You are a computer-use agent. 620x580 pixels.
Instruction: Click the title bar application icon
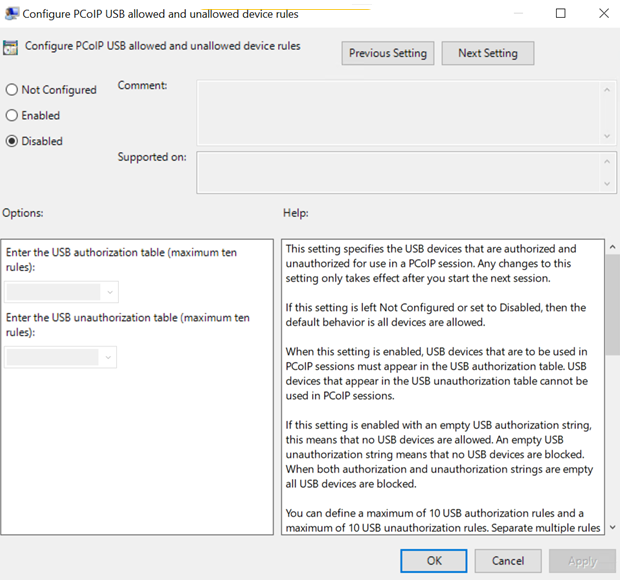[11, 13]
